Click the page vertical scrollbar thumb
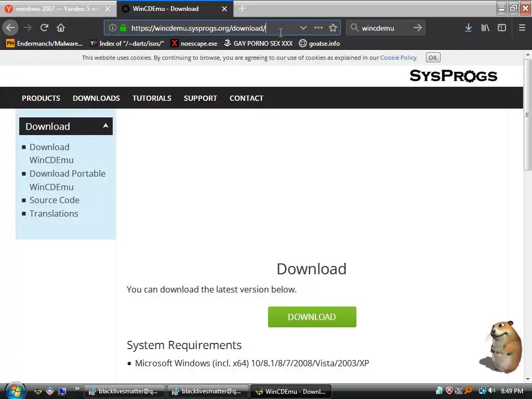532x399 pixels. pyautogui.click(x=527, y=115)
